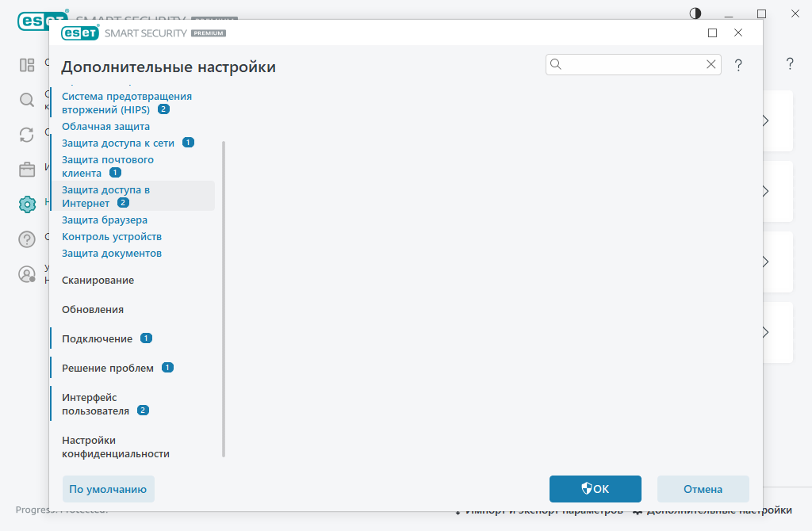Clear the search field with the X icon
This screenshot has height=531, width=812.
[711, 64]
